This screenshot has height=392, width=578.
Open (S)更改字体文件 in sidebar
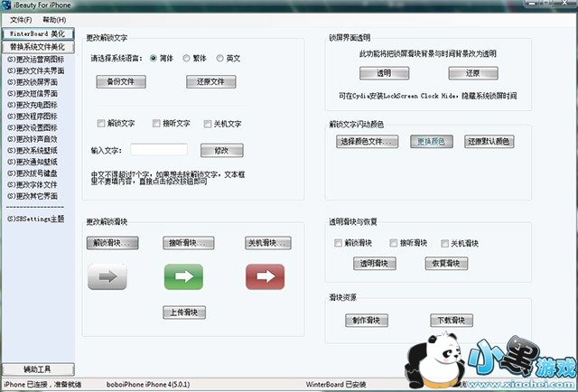pyautogui.click(x=33, y=185)
